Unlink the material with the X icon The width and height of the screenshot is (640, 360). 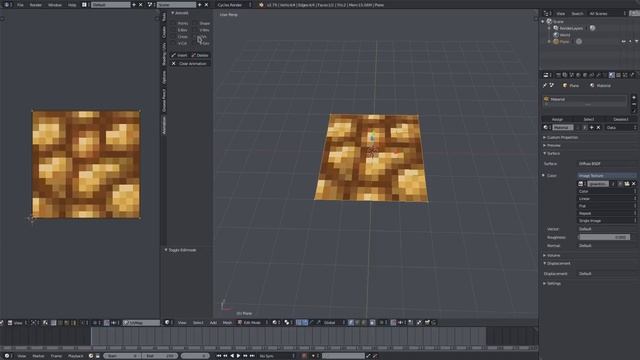click(x=598, y=127)
